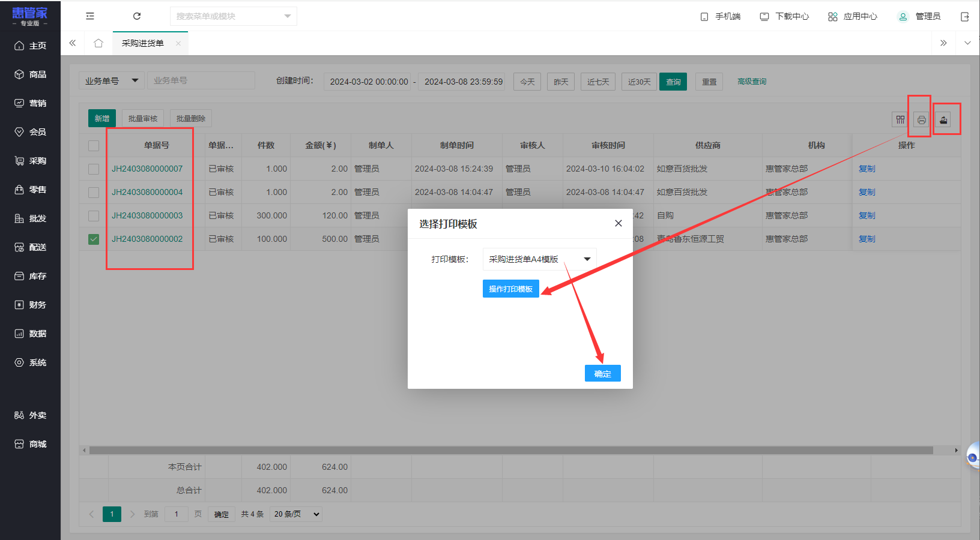The height and width of the screenshot is (540, 980).
Task: Open the 商品 sidebar module
Action: coord(30,74)
